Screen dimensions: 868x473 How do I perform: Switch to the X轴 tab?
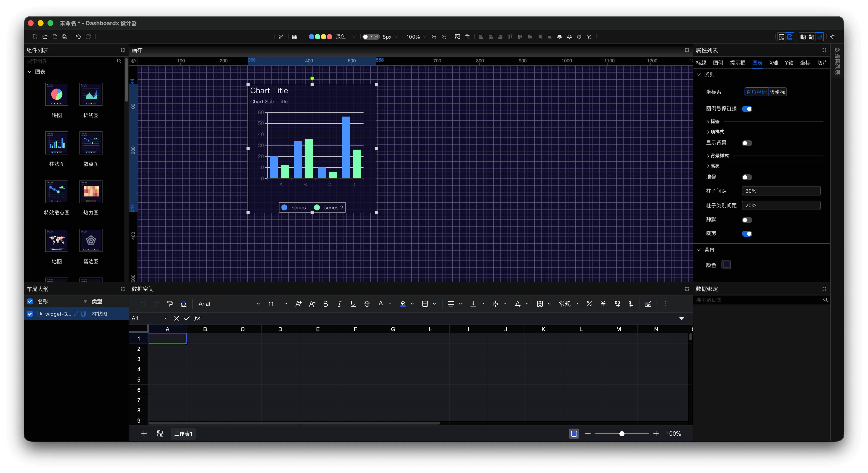(x=773, y=63)
